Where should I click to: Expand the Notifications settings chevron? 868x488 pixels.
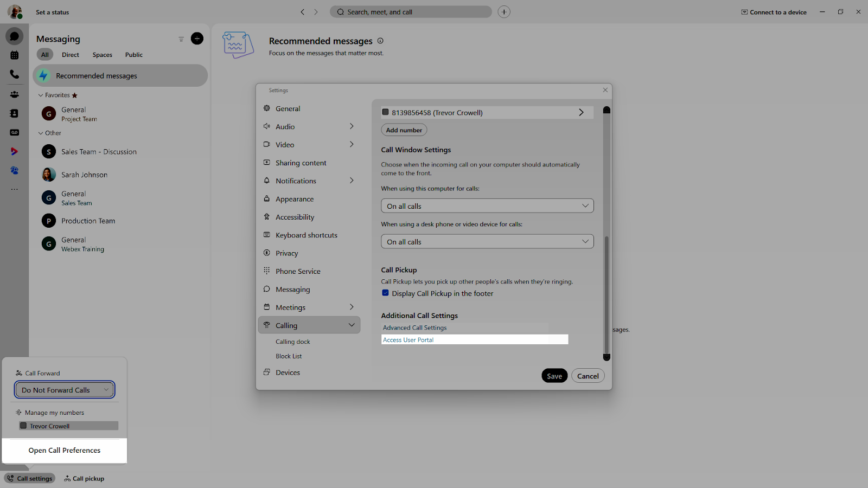coord(352,181)
